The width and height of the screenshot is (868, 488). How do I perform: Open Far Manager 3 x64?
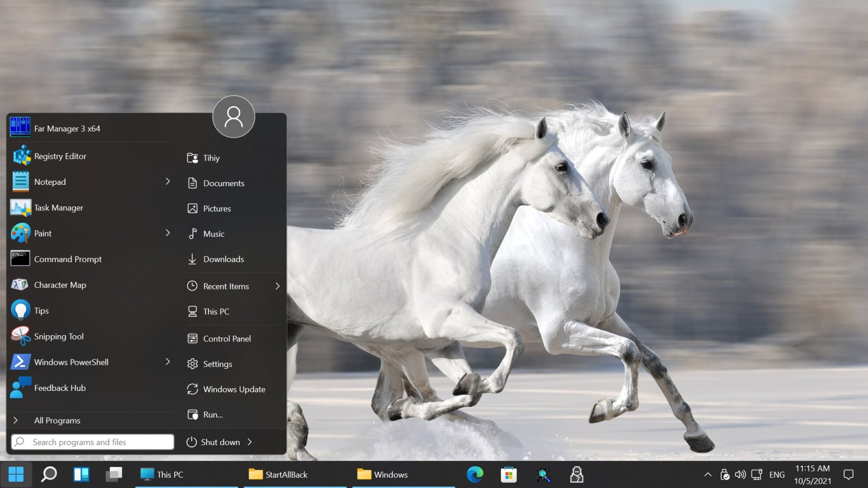point(67,128)
